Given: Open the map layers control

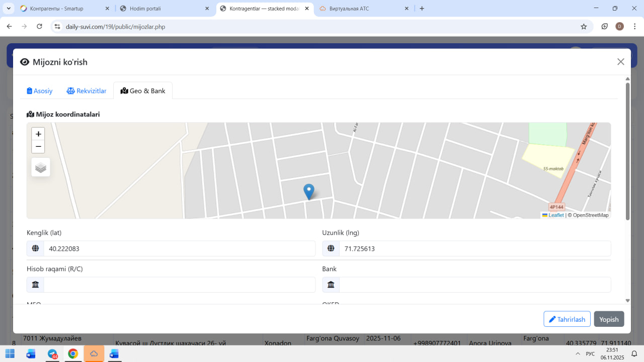Looking at the screenshot, I should (41, 167).
